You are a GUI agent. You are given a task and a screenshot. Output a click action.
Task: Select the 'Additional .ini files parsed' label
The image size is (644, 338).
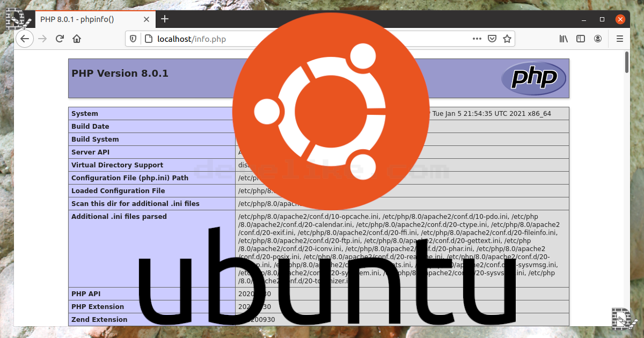pos(119,217)
